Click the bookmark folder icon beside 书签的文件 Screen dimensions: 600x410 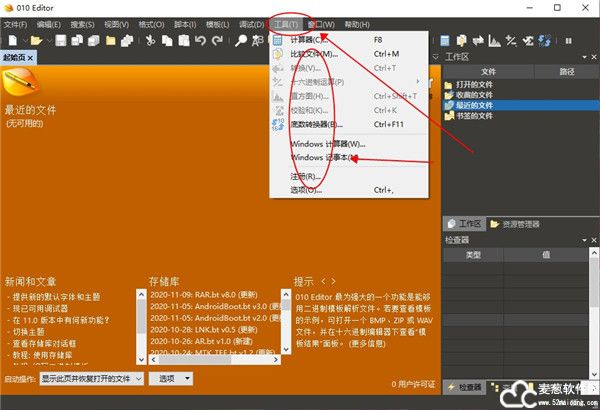(449, 115)
